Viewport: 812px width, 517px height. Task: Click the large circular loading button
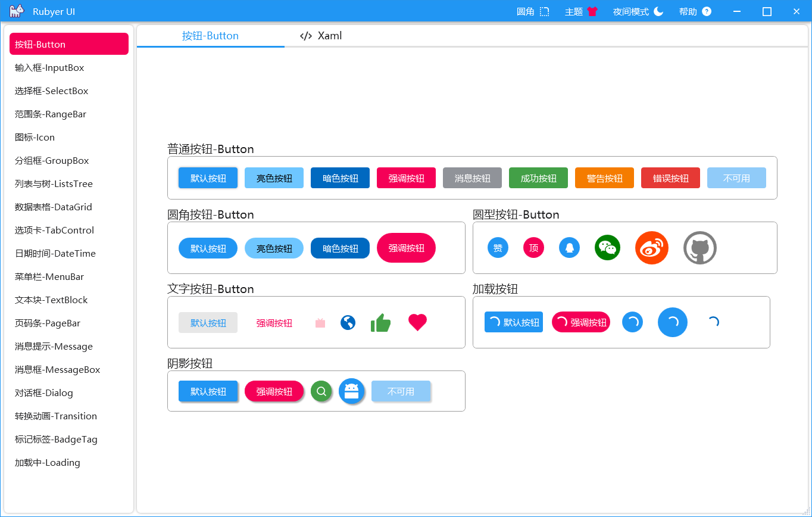[672, 322]
